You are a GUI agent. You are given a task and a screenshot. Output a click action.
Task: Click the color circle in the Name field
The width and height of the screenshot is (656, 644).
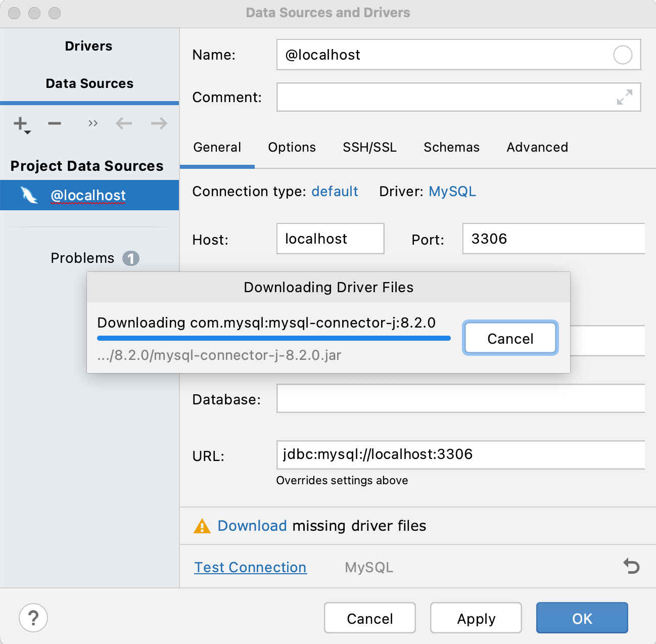click(x=623, y=55)
